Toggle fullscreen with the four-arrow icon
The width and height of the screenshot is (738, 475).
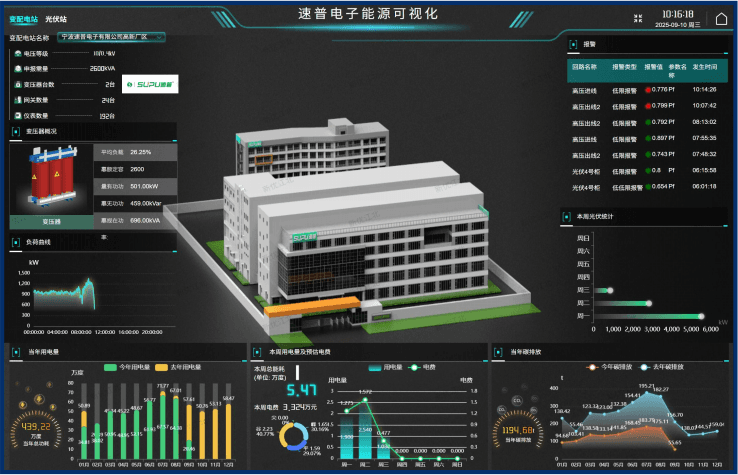(x=638, y=18)
